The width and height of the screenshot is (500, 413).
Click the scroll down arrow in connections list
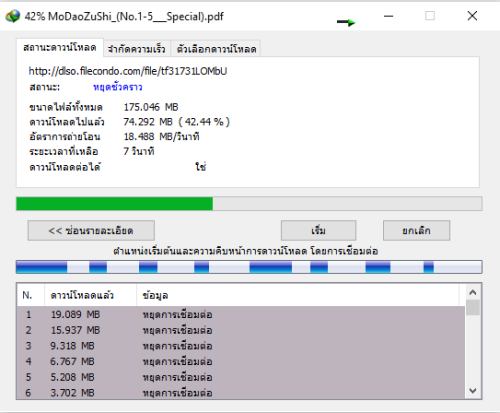point(473,390)
